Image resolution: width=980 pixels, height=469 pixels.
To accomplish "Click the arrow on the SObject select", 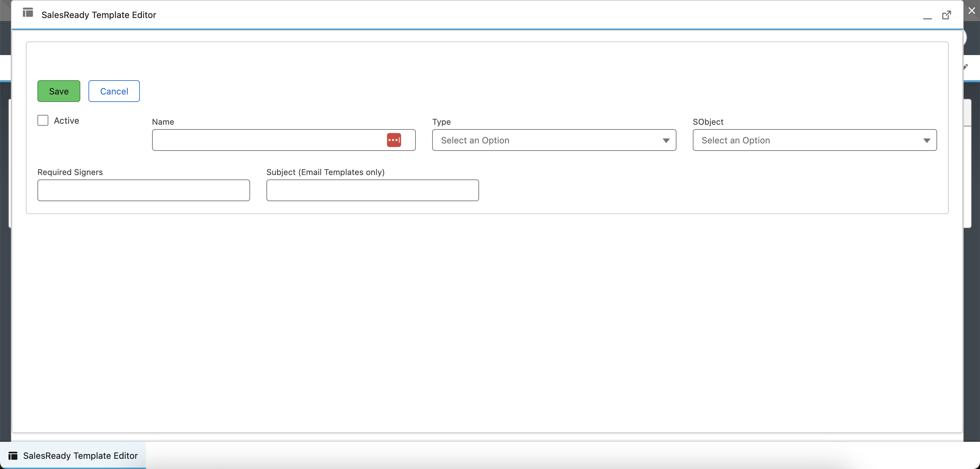I will click(x=926, y=141).
